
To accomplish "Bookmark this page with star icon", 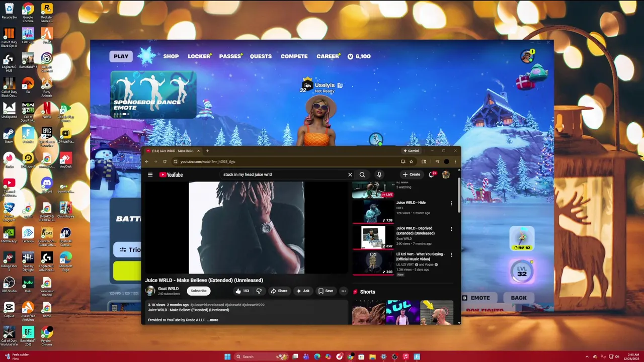I will [x=411, y=161].
